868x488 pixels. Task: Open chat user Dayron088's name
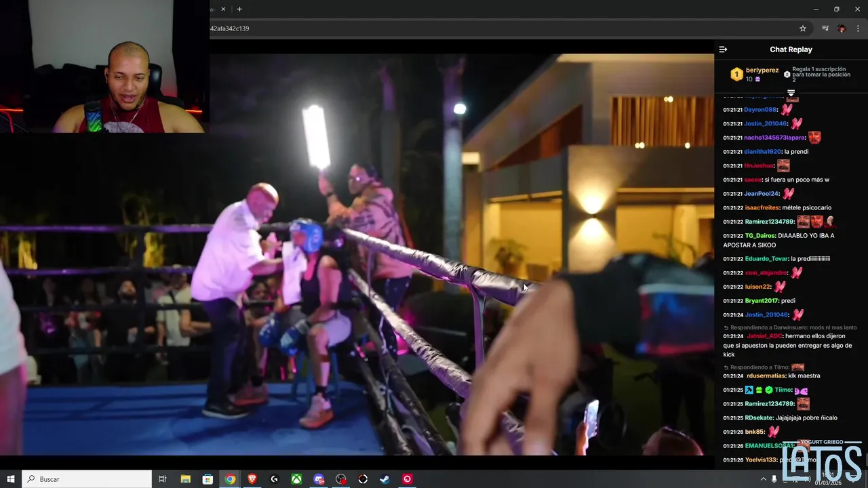coord(760,110)
